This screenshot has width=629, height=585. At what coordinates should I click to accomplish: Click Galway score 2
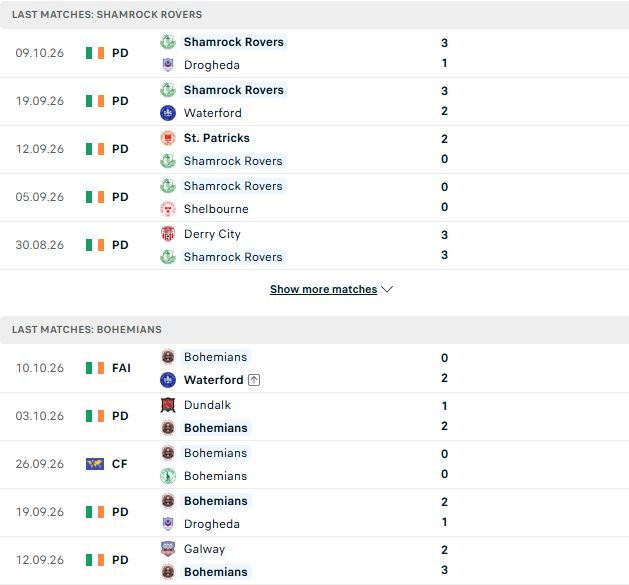click(x=444, y=550)
